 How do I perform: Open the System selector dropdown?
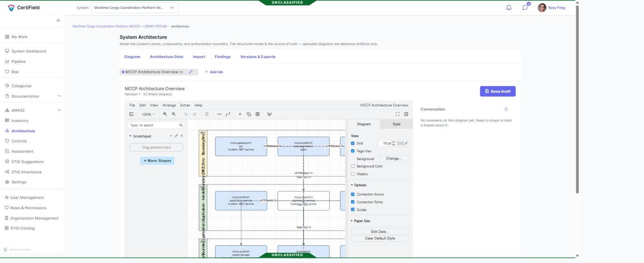pyautogui.click(x=135, y=7)
